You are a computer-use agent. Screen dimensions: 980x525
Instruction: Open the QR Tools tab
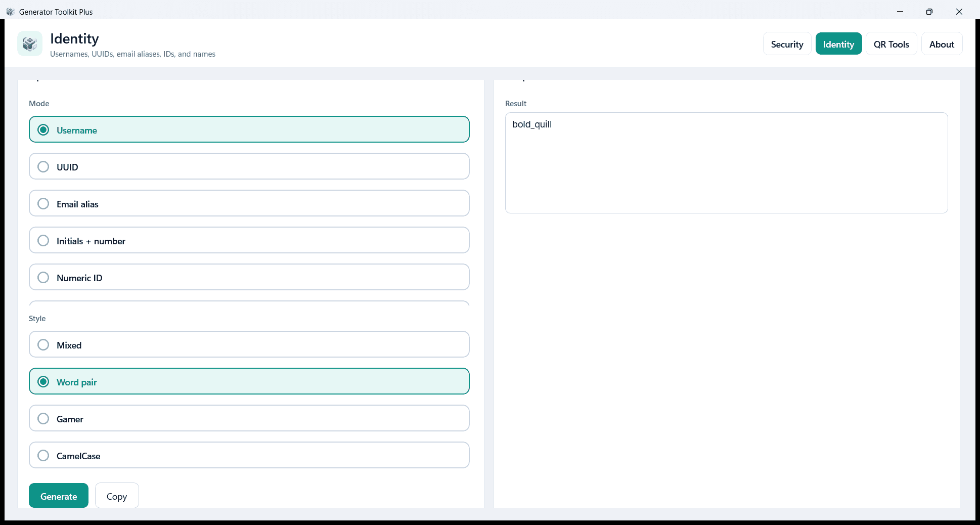click(891, 44)
